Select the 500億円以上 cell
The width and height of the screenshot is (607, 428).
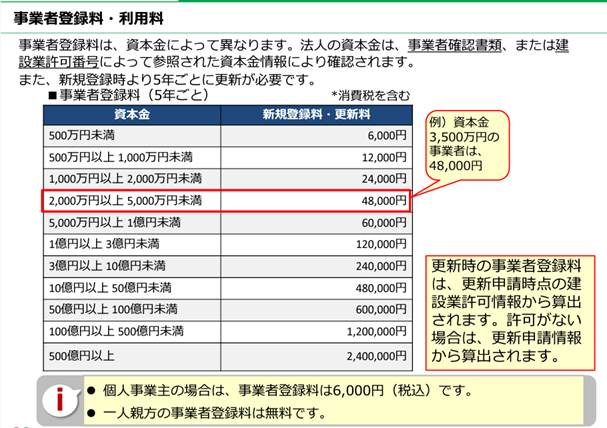click(132, 356)
